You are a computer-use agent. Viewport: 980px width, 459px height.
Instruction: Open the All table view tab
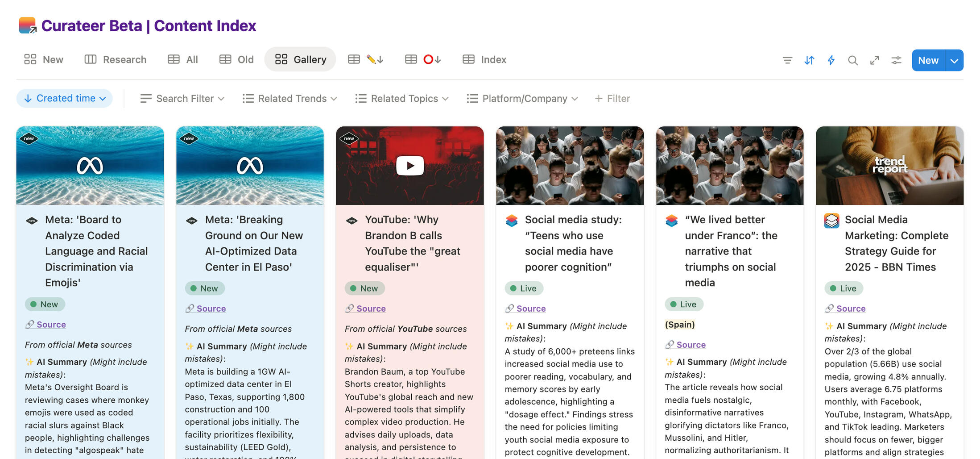(x=183, y=59)
